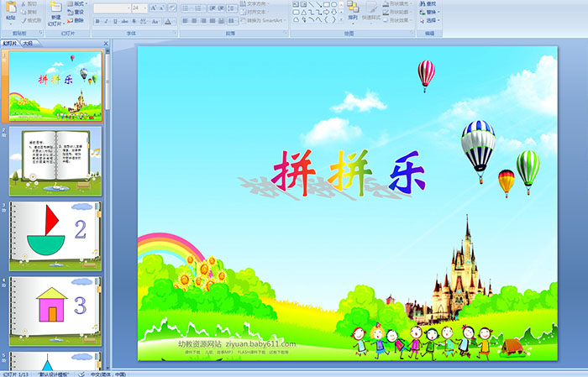Select the Rectangle shape
This screenshot has height=377, width=588.
(326, 4)
